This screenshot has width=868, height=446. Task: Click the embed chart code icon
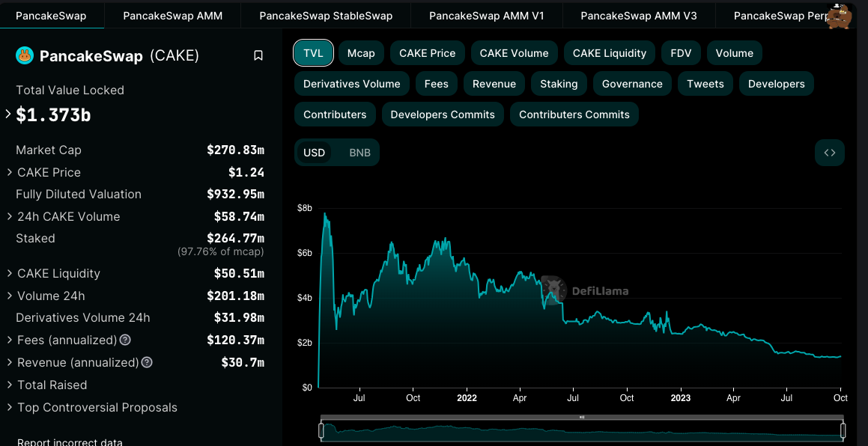pos(829,153)
